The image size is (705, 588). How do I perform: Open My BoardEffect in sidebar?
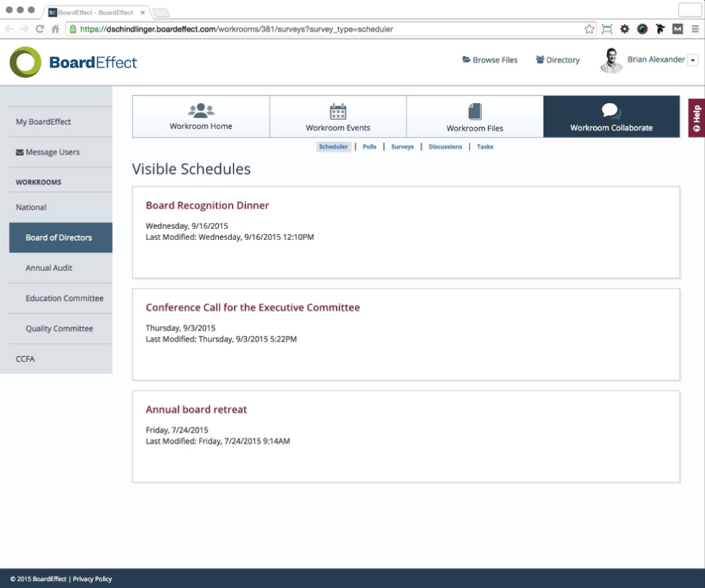point(61,122)
